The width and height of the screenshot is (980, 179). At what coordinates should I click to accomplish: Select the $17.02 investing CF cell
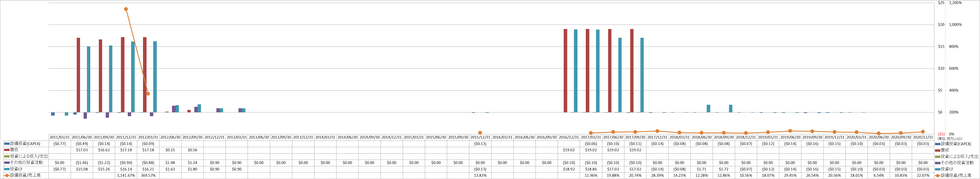click(x=635, y=169)
